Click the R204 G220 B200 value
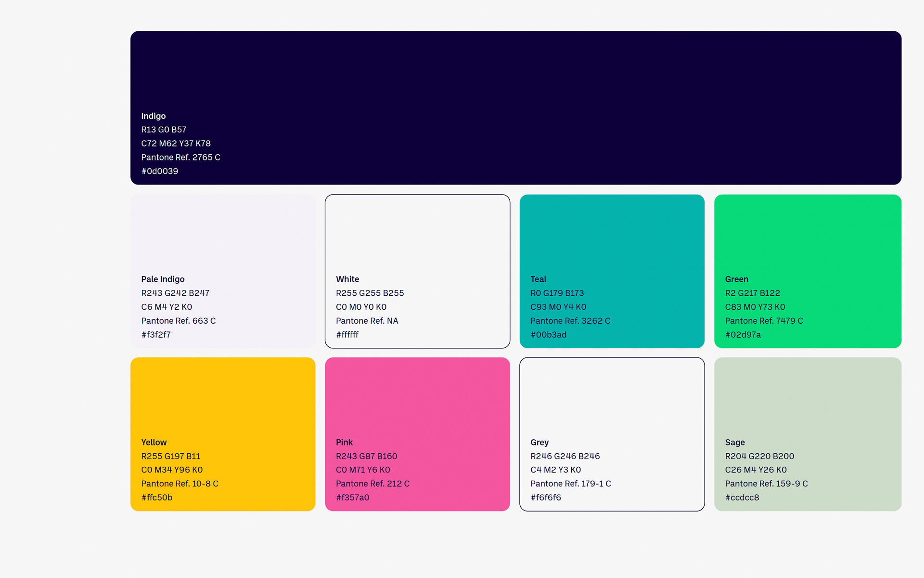 pos(759,456)
